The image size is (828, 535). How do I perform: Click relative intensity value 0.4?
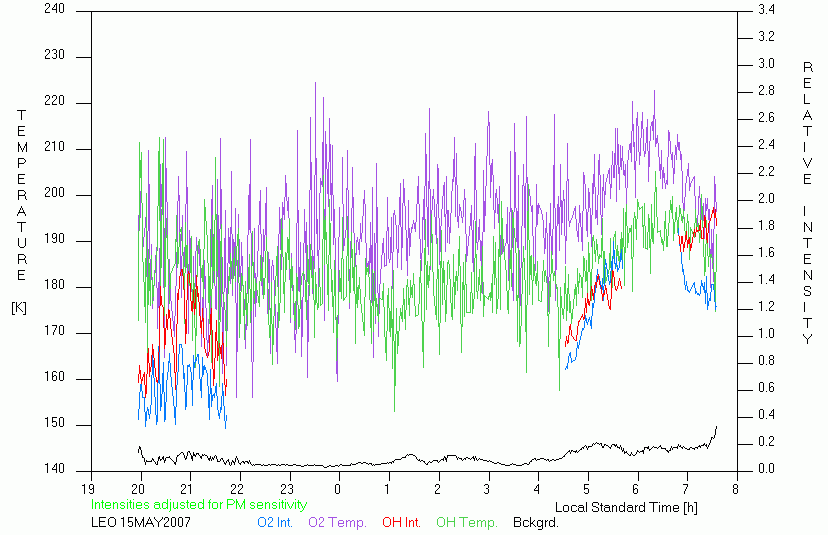pos(766,415)
